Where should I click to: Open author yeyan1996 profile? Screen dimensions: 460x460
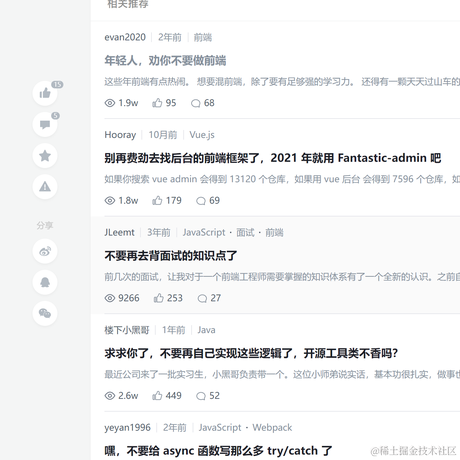[127, 427]
